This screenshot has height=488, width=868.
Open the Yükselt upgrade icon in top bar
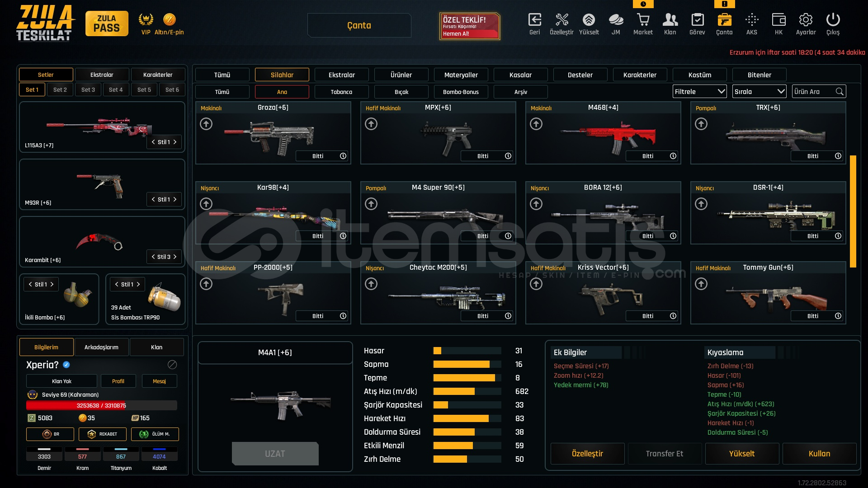coord(589,20)
